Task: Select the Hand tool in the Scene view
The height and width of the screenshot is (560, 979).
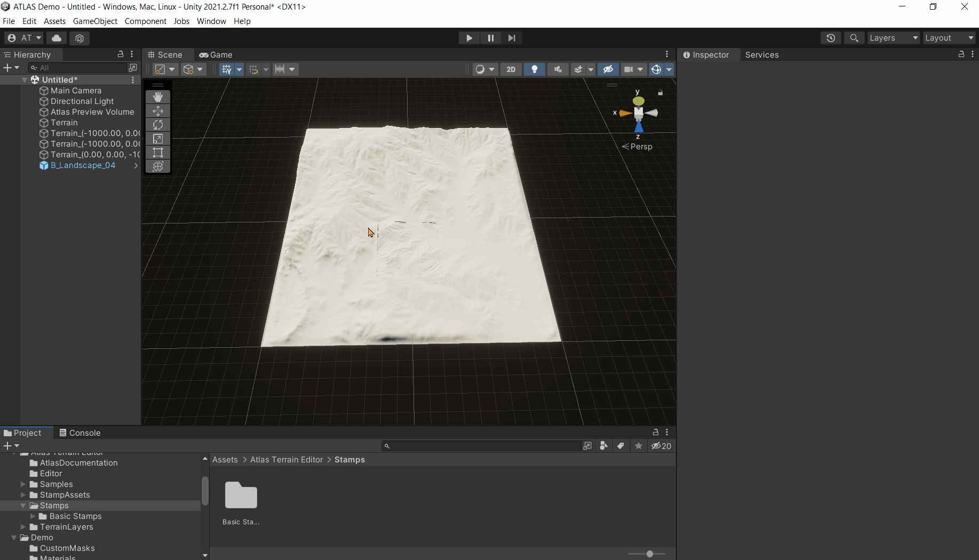Action: click(158, 97)
